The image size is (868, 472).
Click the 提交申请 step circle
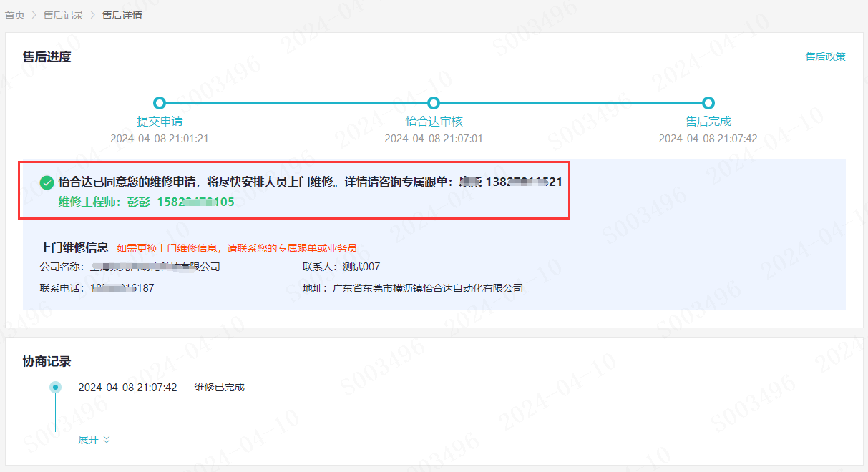click(160, 103)
